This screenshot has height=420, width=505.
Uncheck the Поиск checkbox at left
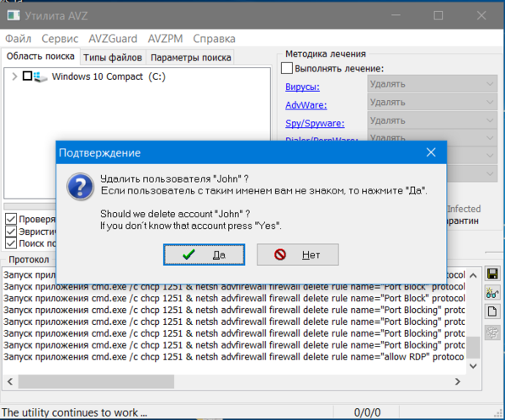coord(11,244)
